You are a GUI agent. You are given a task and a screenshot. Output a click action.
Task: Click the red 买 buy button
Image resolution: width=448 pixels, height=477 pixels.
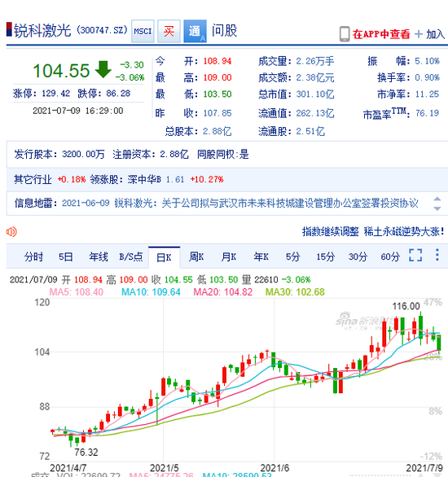(169, 31)
